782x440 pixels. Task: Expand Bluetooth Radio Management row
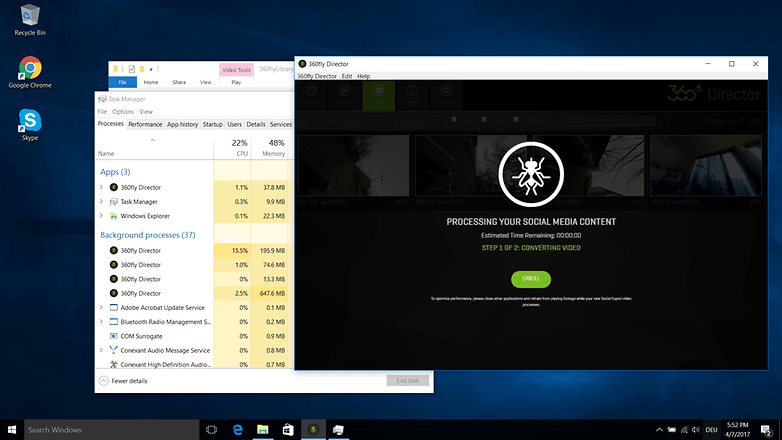point(101,322)
